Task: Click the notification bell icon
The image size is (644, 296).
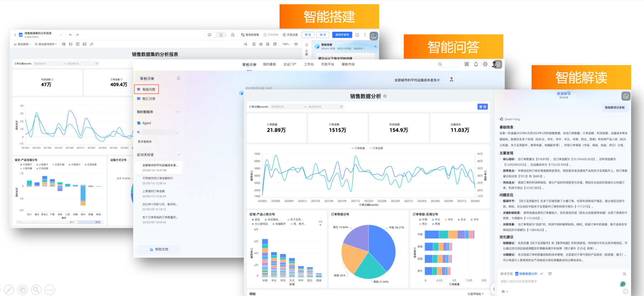Action: pyautogui.click(x=476, y=64)
